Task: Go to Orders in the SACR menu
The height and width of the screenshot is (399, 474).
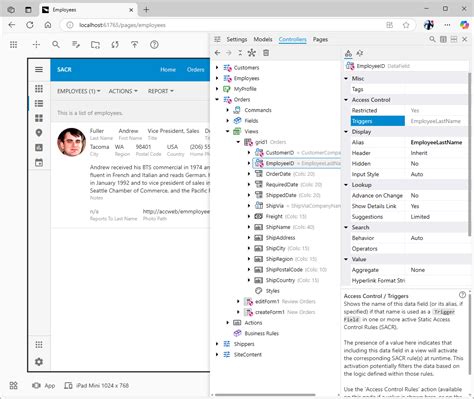Action: (x=195, y=70)
